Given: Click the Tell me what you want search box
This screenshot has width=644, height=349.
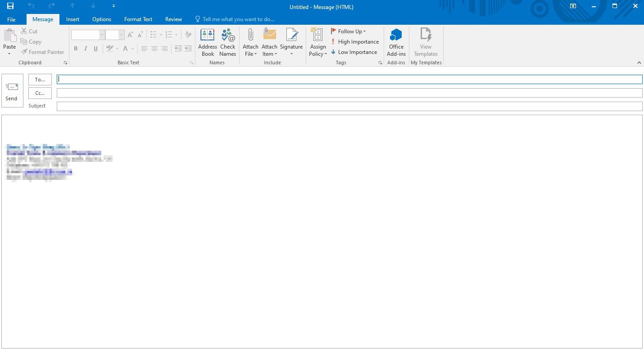Looking at the screenshot, I should tap(235, 19).
